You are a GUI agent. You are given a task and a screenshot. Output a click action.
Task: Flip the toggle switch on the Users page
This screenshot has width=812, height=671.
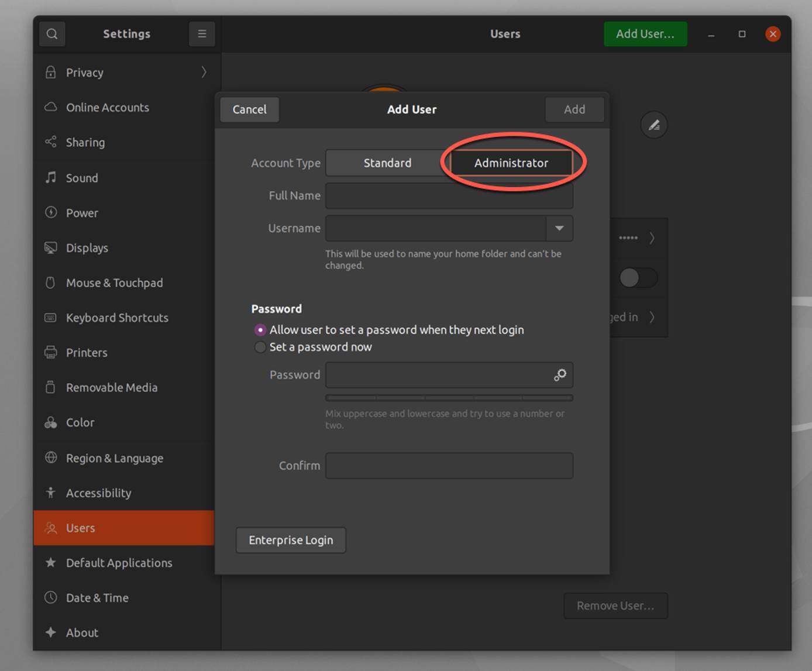(638, 278)
